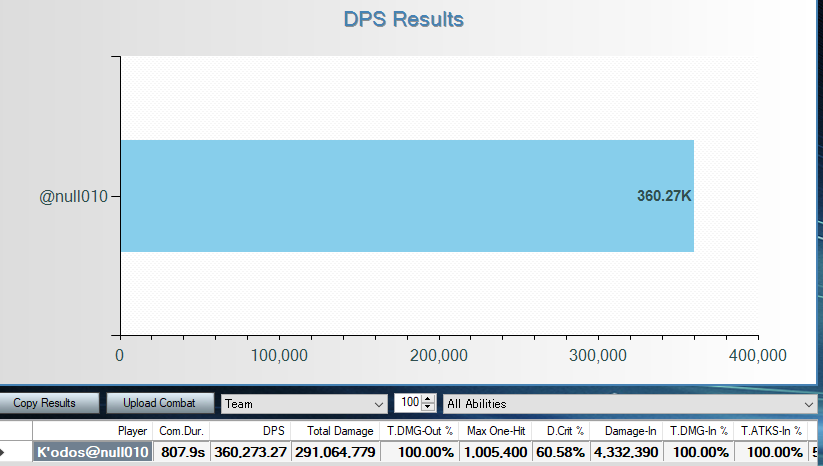This screenshot has height=466, width=823.
Task: Open the Team dropdown
Action: coord(304,404)
